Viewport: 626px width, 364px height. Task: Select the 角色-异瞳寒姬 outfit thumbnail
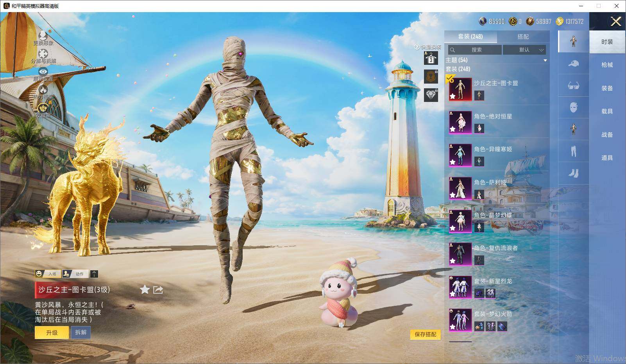click(x=460, y=155)
